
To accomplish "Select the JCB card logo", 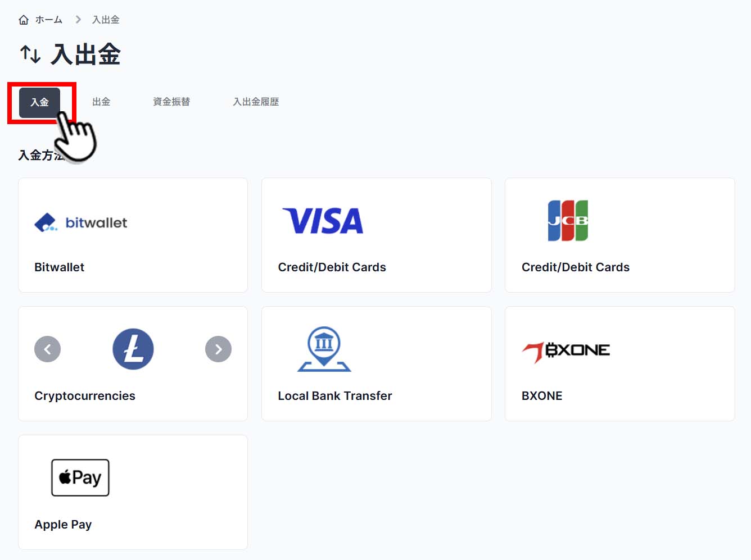I will tap(568, 221).
